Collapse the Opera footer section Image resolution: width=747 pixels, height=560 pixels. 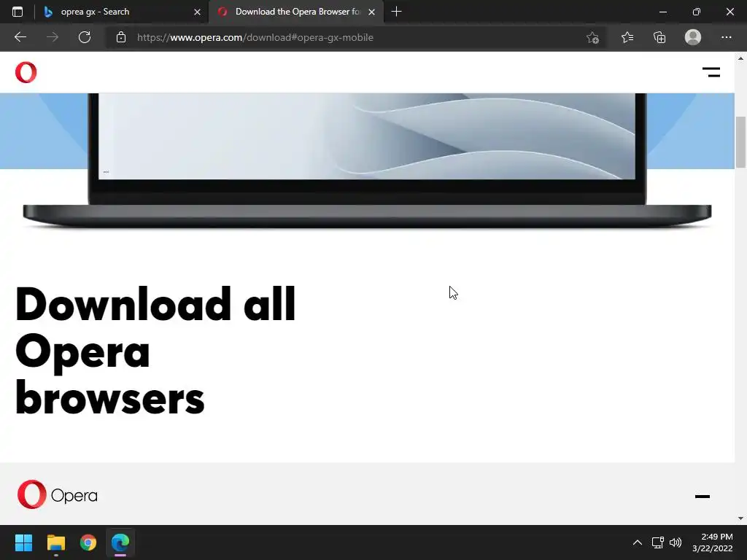point(703,496)
